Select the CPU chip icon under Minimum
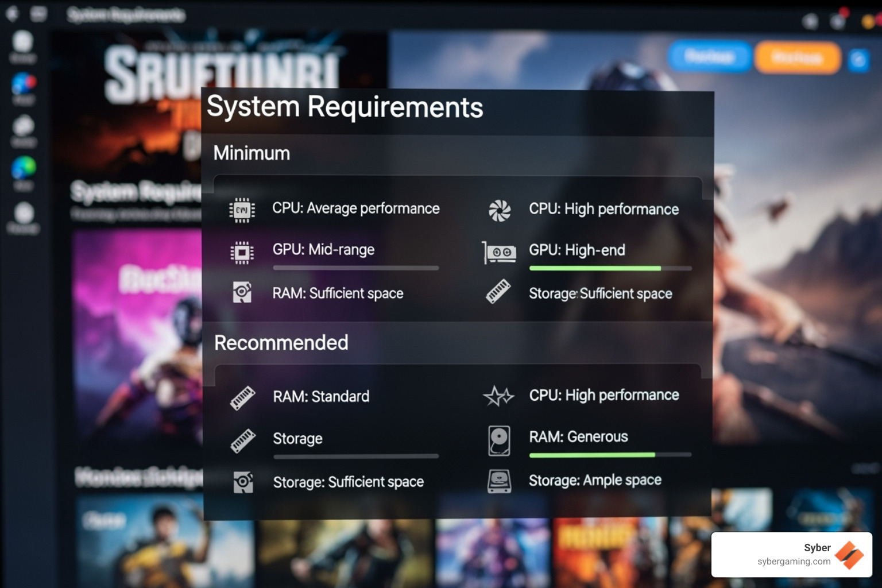This screenshot has height=588, width=882. [242, 209]
